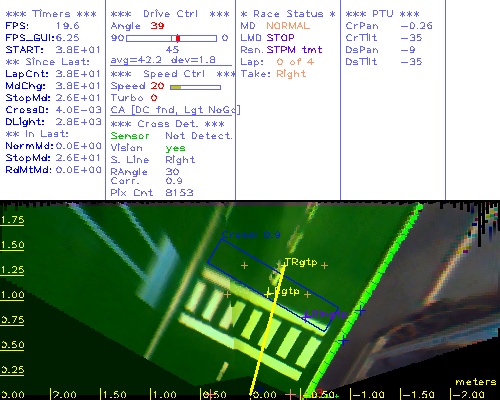Viewport: 500px width, 400px height.
Task: Click the -1.50 horizontal axis label
Action: click(x=418, y=395)
